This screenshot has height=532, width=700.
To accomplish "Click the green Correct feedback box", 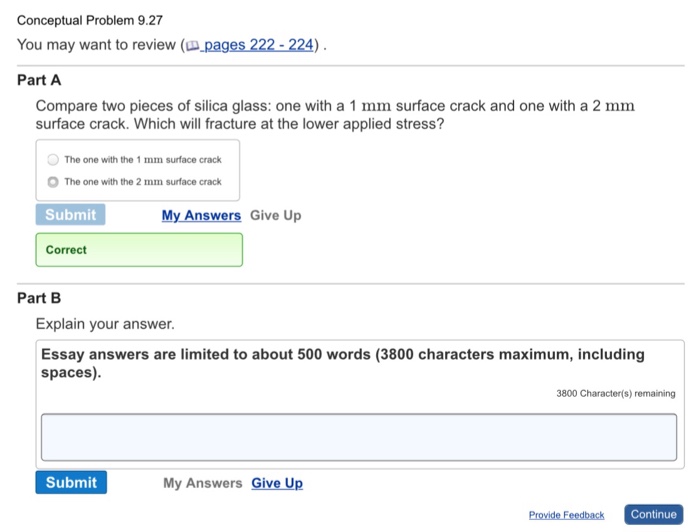I will coord(139,250).
